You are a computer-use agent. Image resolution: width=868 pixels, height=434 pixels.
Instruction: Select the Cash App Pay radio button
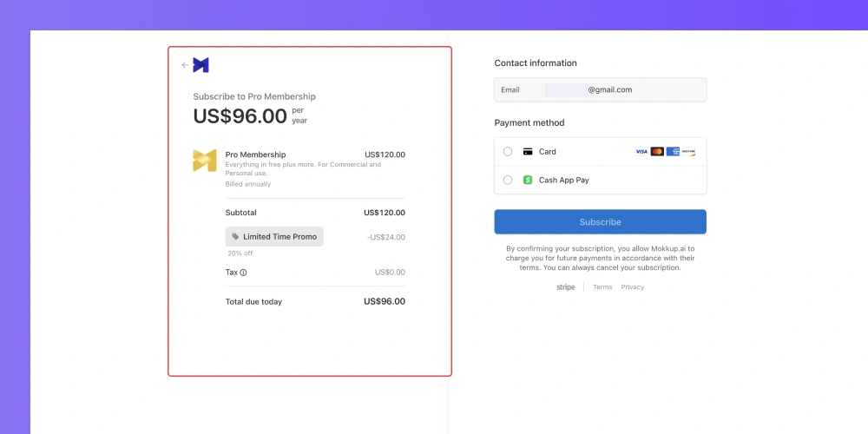click(508, 180)
